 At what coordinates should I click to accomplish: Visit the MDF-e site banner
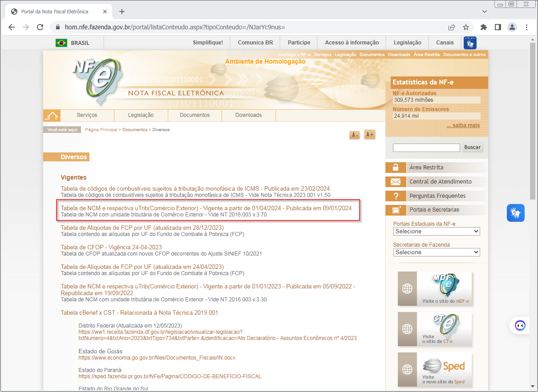pyautogui.click(x=435, y=289)
